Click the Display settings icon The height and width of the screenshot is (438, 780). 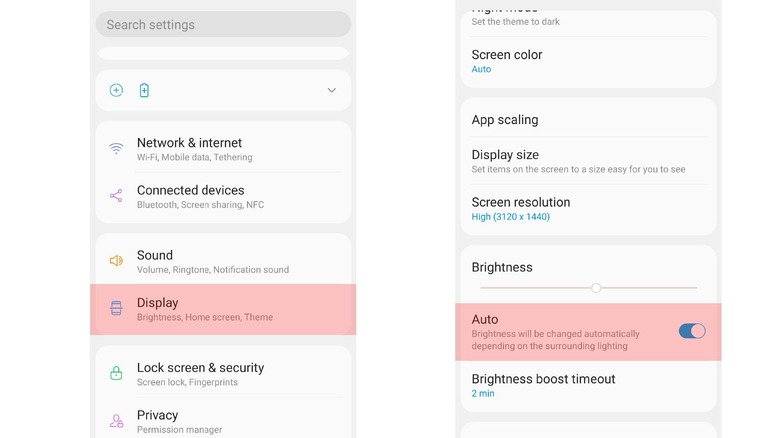116,308
